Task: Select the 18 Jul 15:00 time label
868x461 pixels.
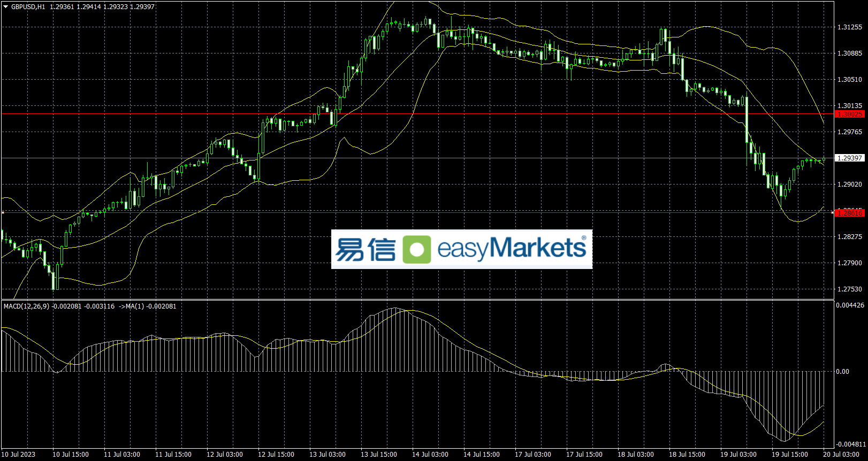Action: coord(687,455)
